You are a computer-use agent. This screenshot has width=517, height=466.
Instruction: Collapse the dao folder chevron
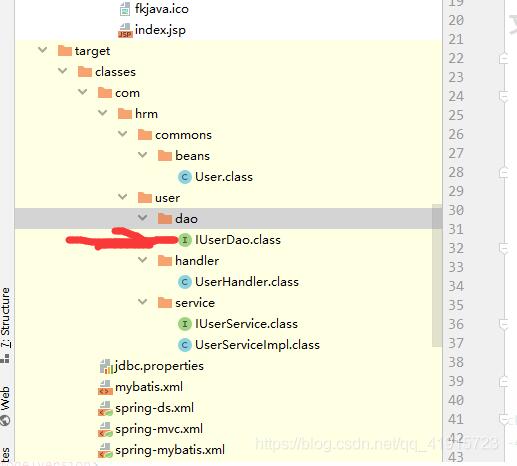(x=143, y=218)
